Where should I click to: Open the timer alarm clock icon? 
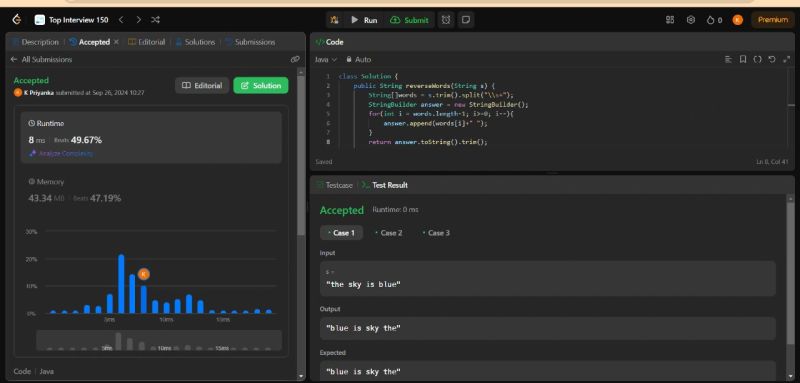click(x=446, y=20)
